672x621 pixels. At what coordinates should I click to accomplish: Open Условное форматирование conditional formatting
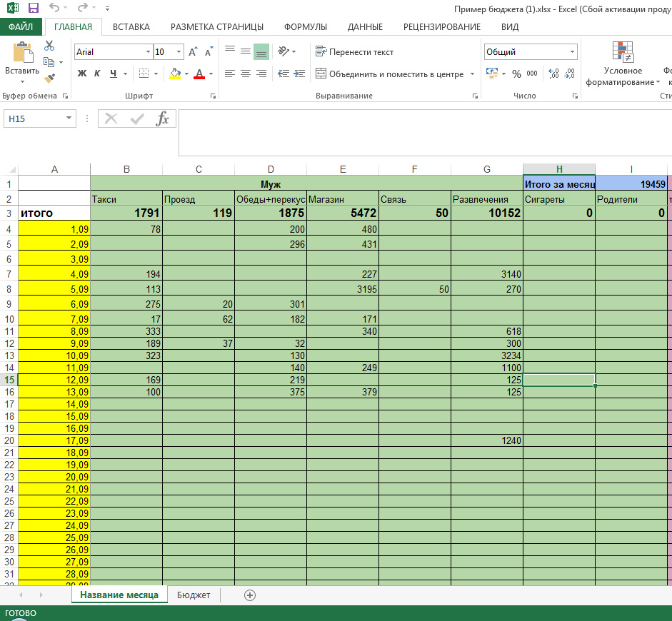coord(623,64)
